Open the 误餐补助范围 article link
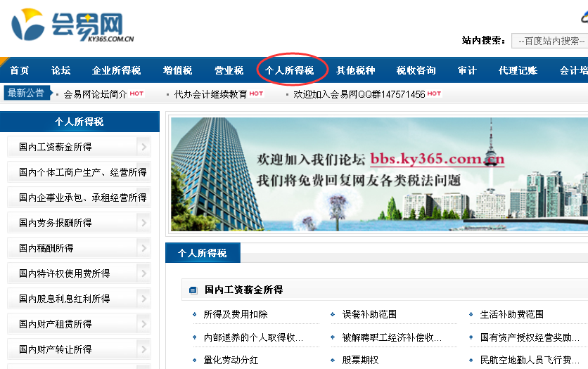 coord(369,315)
